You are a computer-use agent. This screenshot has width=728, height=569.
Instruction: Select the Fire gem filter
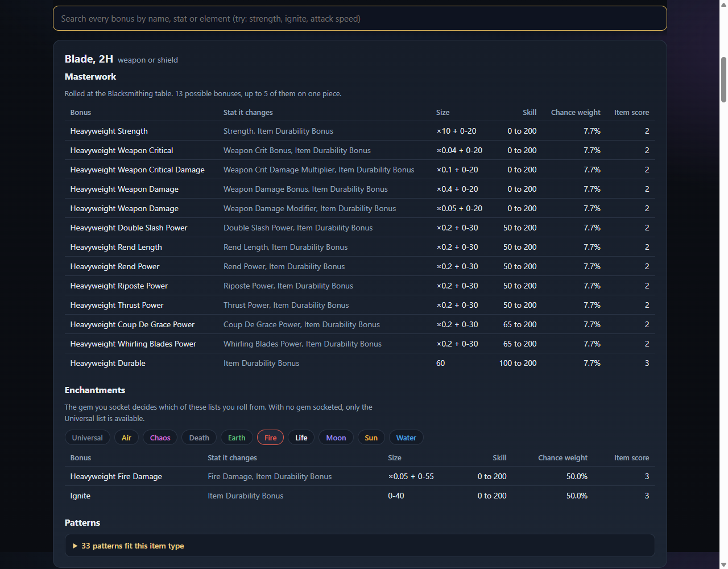coord(270,438)
